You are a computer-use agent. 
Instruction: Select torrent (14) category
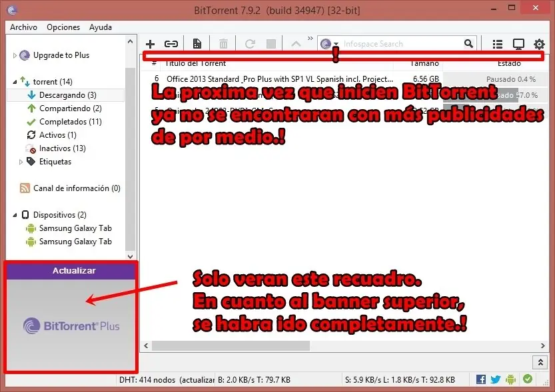click(53, 82)
